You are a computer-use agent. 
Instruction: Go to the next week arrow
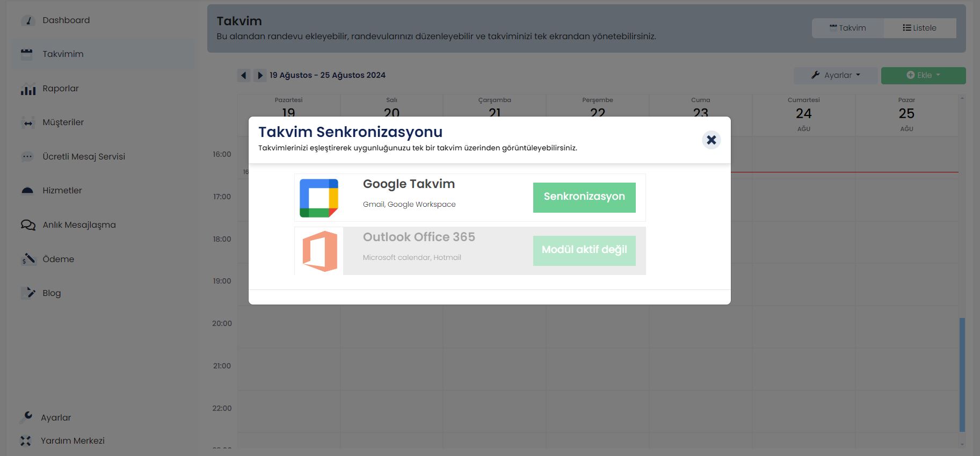[260, 76]
